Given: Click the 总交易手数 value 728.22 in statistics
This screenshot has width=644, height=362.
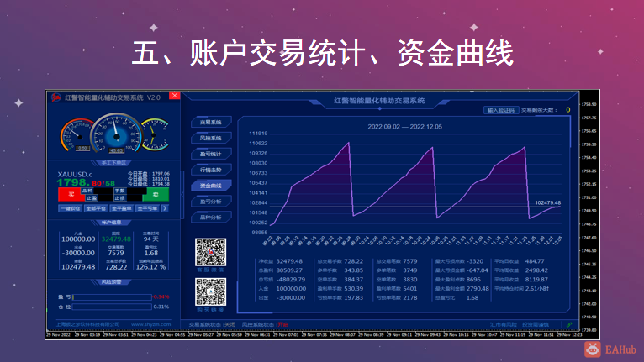Looking at the screenshot, I should coord(354,261).
